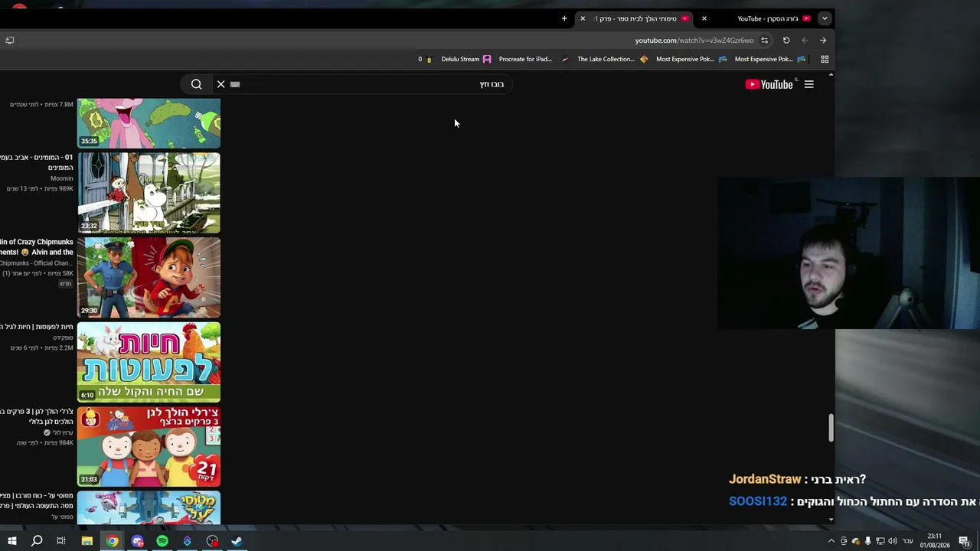Open a new browser tab
The height and width of the screenshot is (551, 980).
(564, 18)
